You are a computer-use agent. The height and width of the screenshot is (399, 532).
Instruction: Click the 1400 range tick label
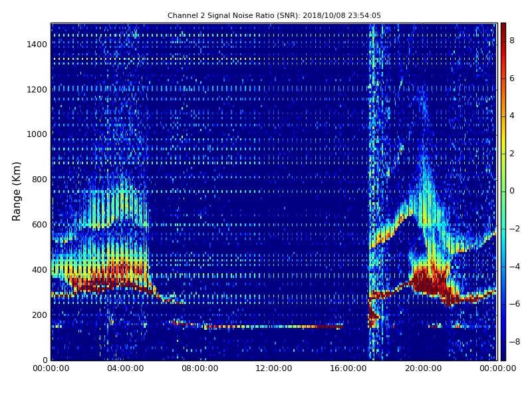tap(37, 45)
